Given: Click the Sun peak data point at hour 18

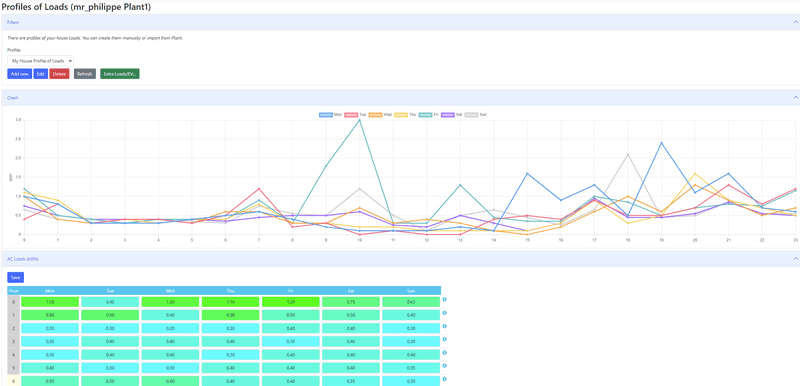Looking at the screenshot, I should [x=628, y=154].
